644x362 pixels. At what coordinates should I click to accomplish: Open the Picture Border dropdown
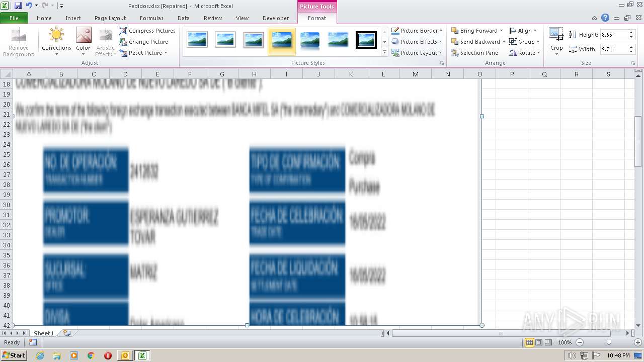click(417, 31)
